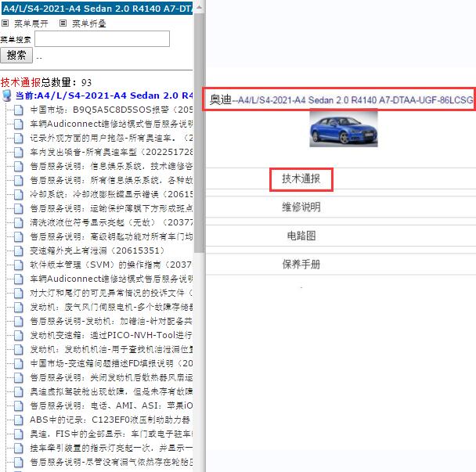Open bulletin 售后服务说明: 关闭发动机后散热器风扇
The width and height of the screenshot is (476, 472).
[111, 377]
